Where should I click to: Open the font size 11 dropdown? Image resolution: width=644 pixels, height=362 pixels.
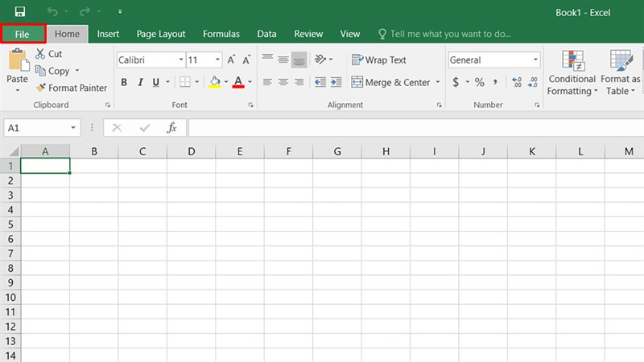(217, 60)
